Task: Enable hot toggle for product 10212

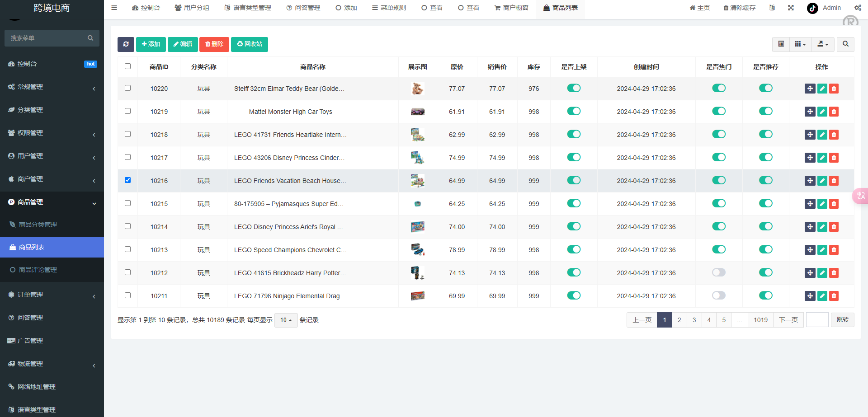Action: [718, 272]
